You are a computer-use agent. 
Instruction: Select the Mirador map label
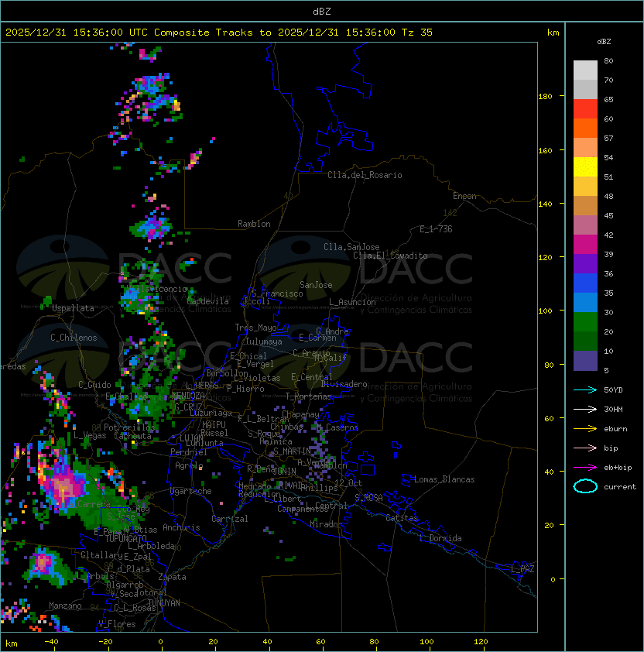point(326,524)
